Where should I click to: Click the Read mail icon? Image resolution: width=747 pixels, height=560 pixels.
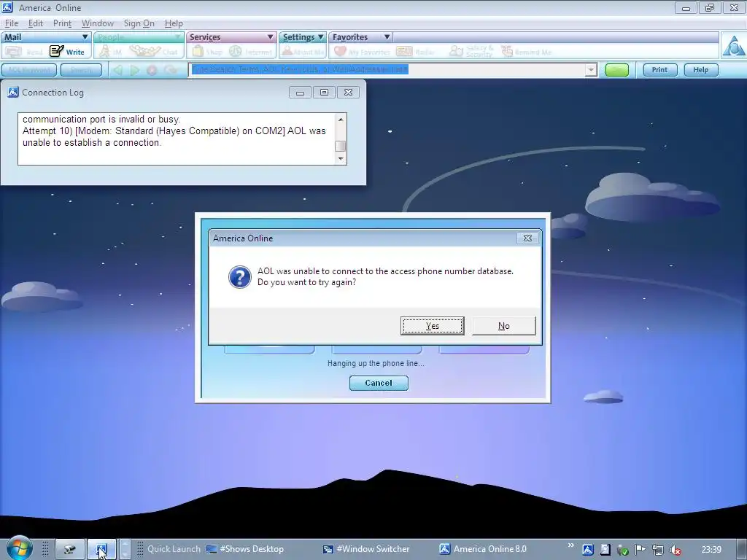[x=13, y=51]
